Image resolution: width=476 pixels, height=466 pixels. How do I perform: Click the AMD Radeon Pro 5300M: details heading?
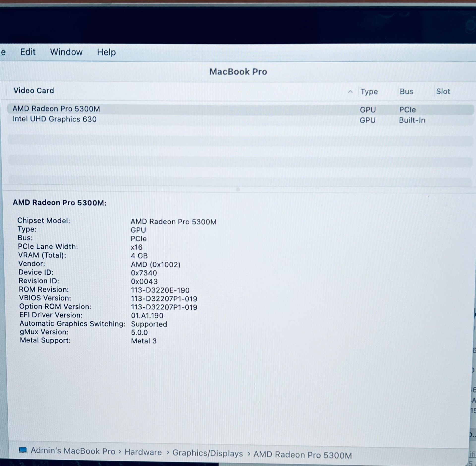click(59, 202)
